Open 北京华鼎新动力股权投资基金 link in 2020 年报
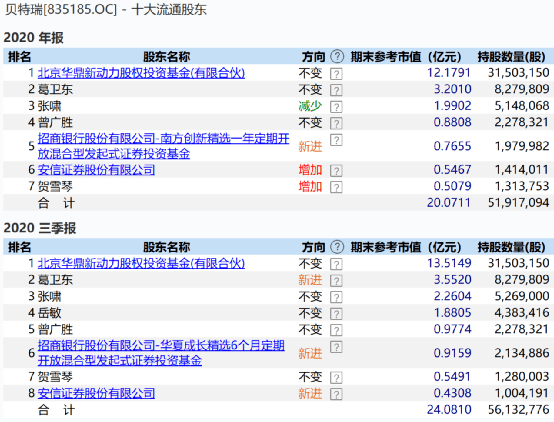This screenshot has width=554, height=422. tap(141, 73)
